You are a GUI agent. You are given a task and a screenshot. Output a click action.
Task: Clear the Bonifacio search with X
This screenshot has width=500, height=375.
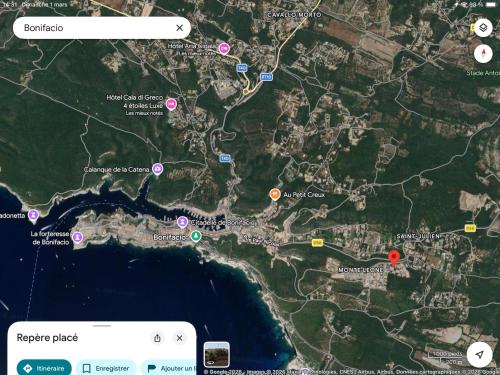[x=179, y=28]
